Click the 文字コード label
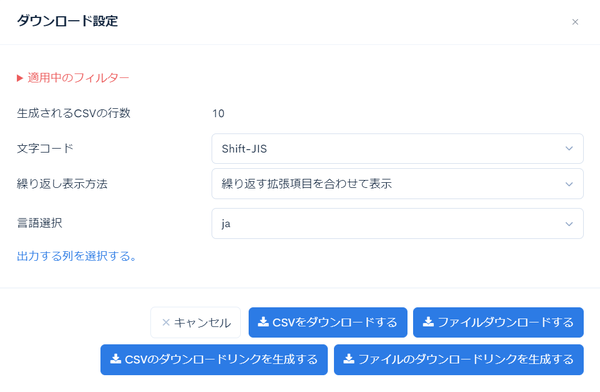 pyautogui.click(x=45, y=149)
